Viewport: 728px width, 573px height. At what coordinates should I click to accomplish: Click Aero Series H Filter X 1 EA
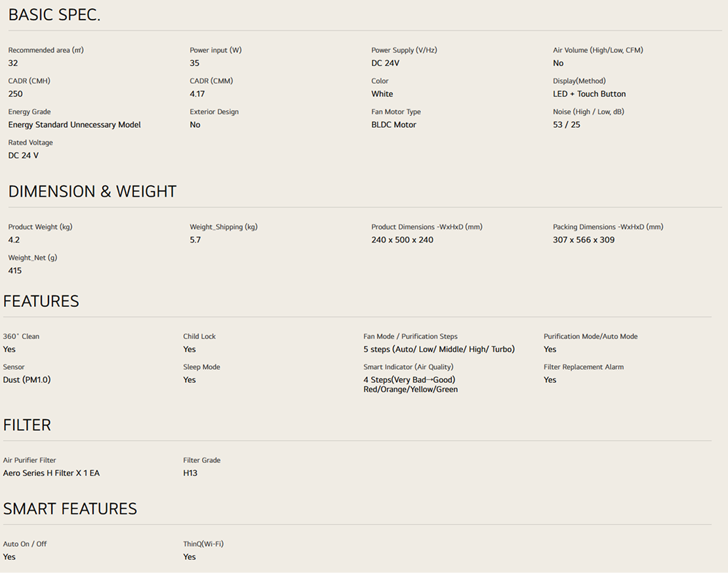51,473
